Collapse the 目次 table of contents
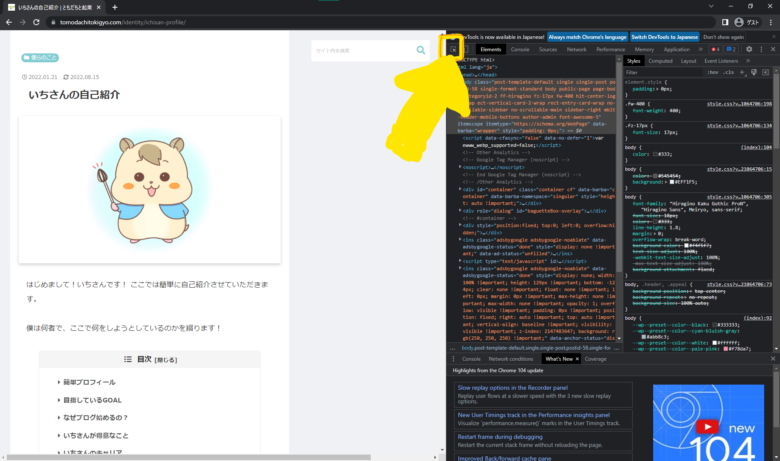 coord(166,360)
